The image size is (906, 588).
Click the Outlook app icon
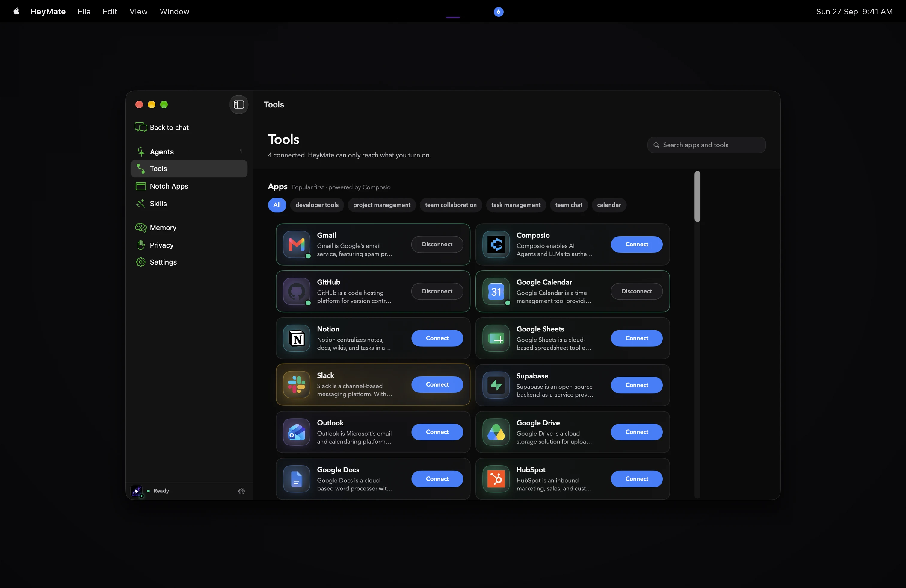(297, 432)
